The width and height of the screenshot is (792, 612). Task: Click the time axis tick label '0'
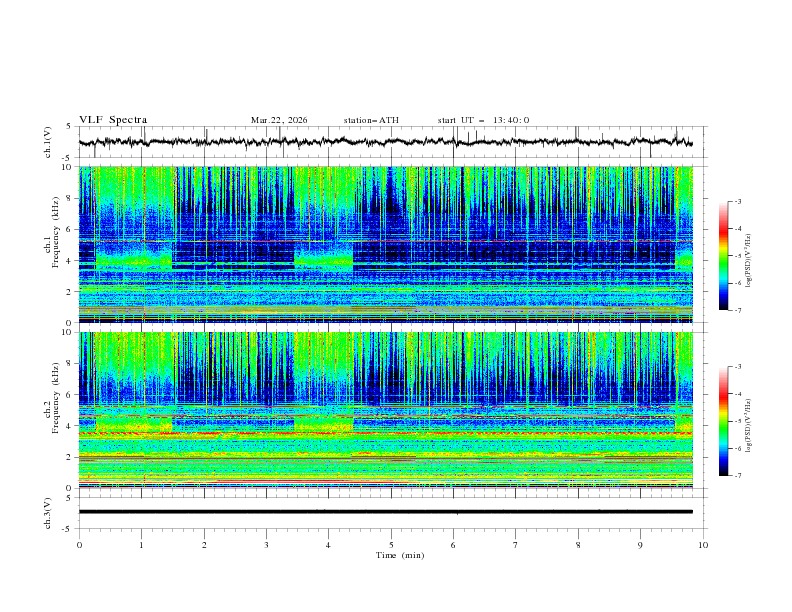pyautogui.click(x=79, y=545)
